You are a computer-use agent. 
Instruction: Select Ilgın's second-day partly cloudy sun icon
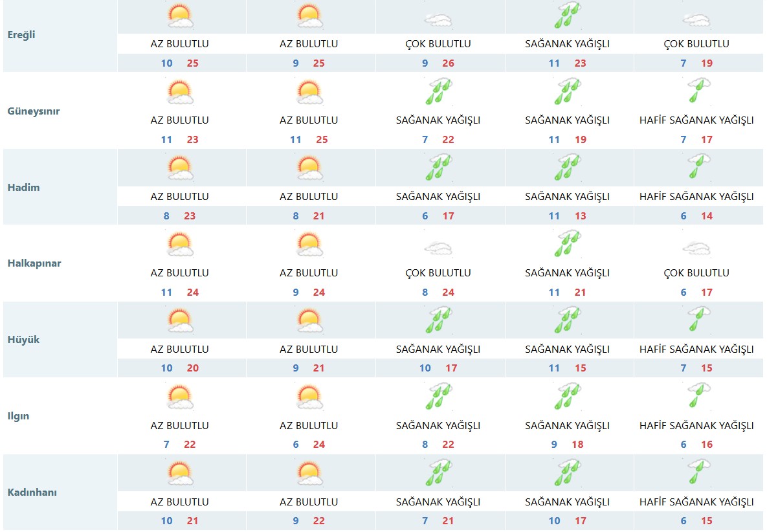pos(309,397)
